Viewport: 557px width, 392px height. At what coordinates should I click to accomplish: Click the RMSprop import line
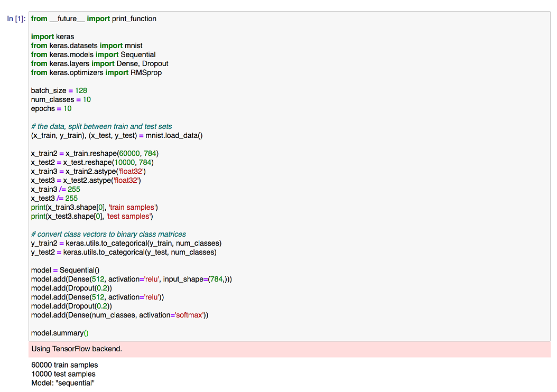tap(96, 73)
